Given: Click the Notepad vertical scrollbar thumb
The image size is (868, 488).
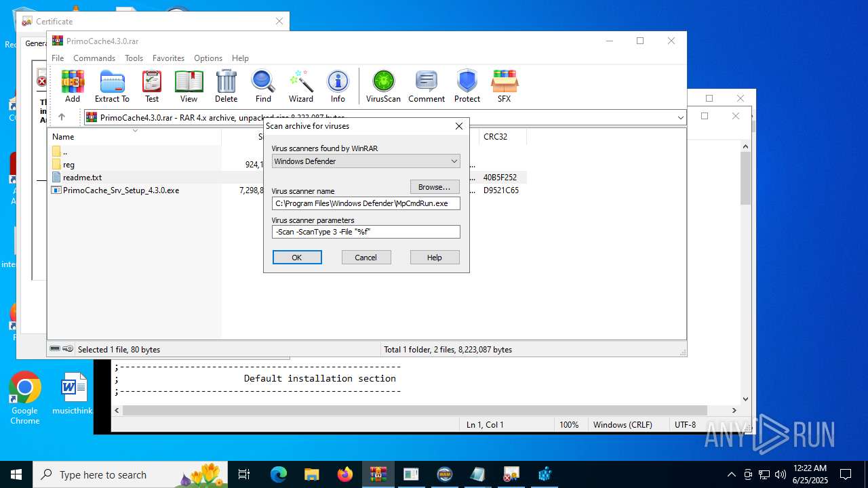Looking at the screenshot, I should coord(745,178).
